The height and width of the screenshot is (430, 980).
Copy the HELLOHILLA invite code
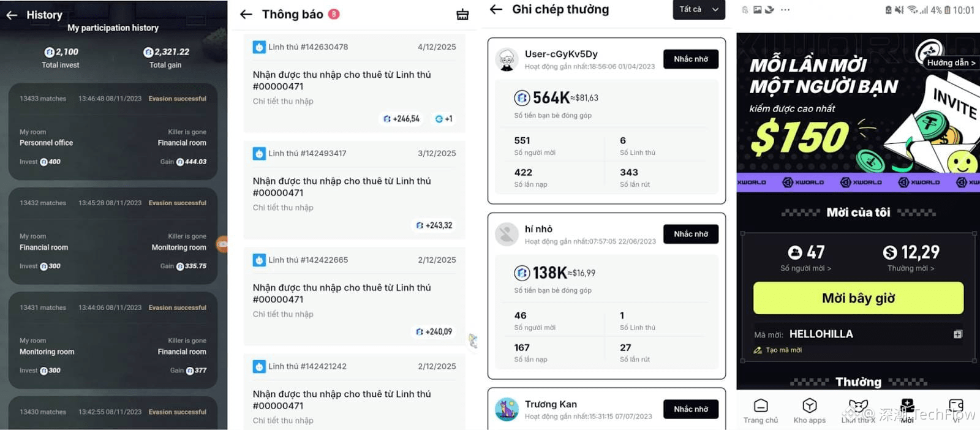coord(957,334)
